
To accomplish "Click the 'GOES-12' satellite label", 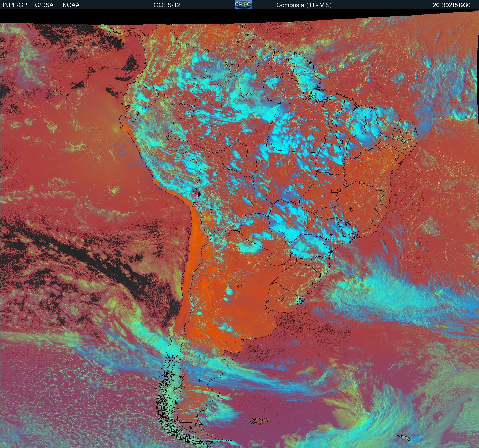I will click(x=167, y=5).
